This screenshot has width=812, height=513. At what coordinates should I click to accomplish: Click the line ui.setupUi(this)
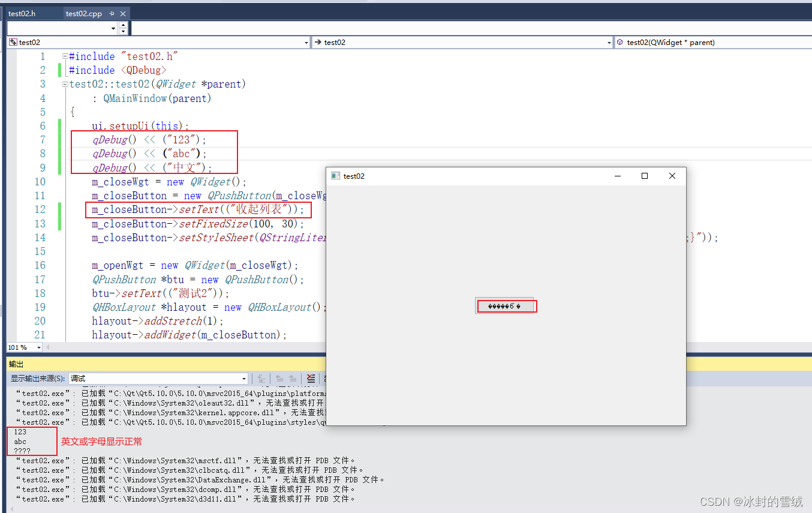(140, 126)
